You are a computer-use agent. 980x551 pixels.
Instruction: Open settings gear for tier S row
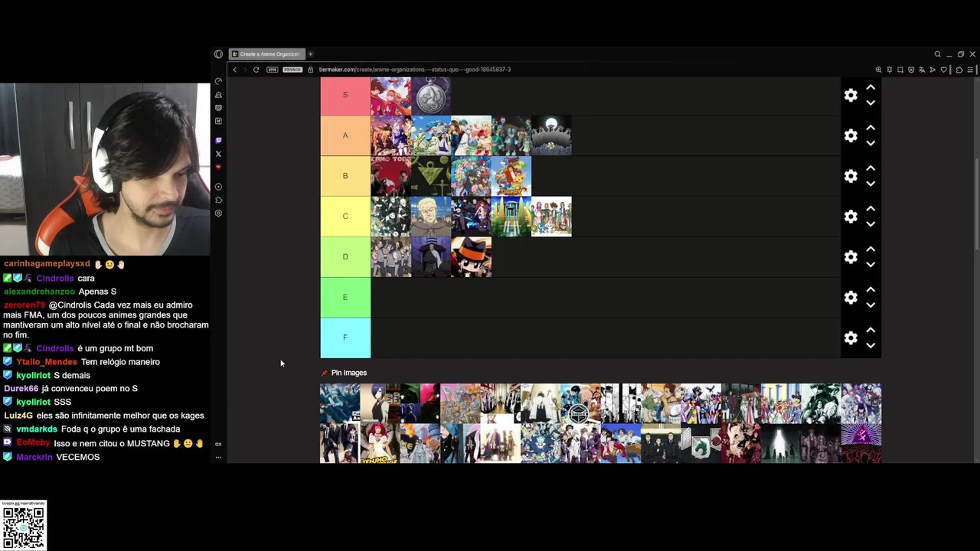click(851, 95)
